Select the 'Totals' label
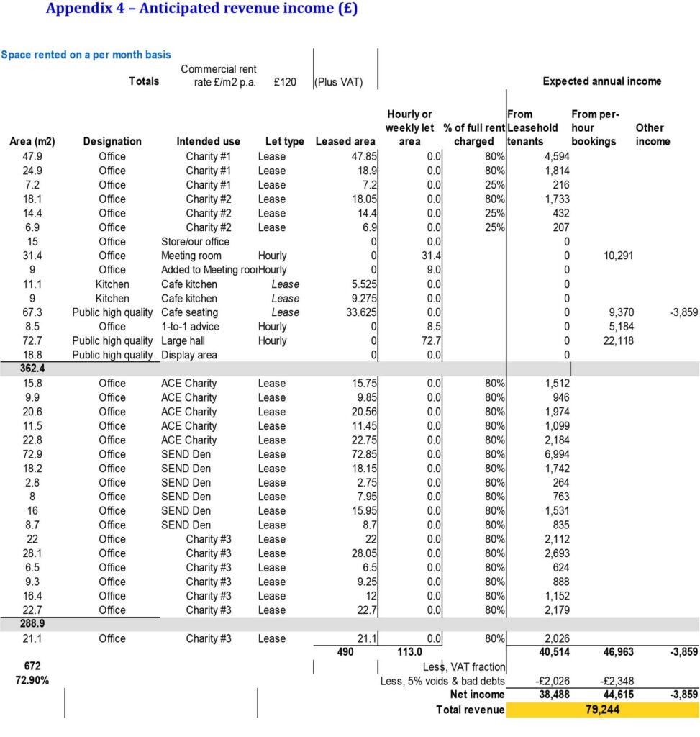The height and width of the screenshot is (737, 700). 144,81
